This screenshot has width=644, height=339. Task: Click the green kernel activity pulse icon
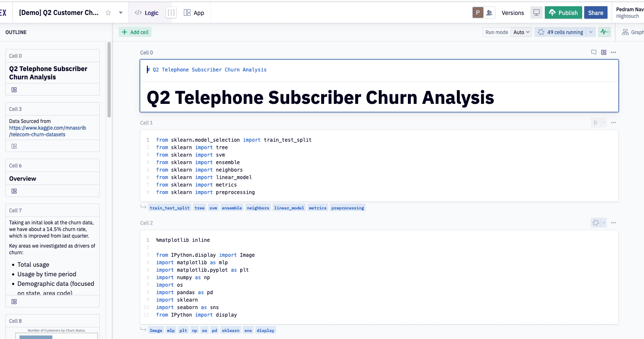pyautogui.click(x=605, y=32)
